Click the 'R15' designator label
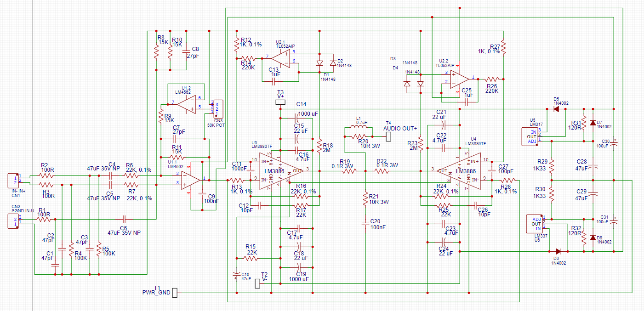Image resolution: width=644 pixels, height=311 pixels. [x=251, y=246]
